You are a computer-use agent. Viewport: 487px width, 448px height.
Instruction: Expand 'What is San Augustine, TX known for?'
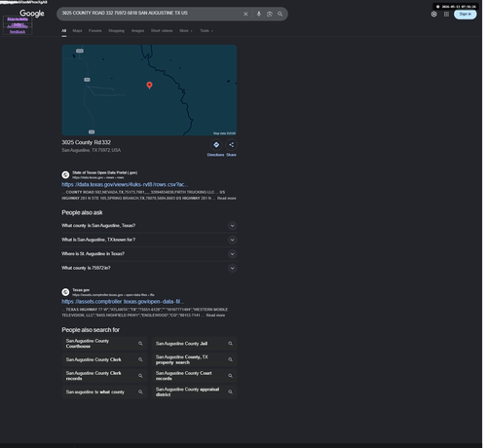[149, 240]
